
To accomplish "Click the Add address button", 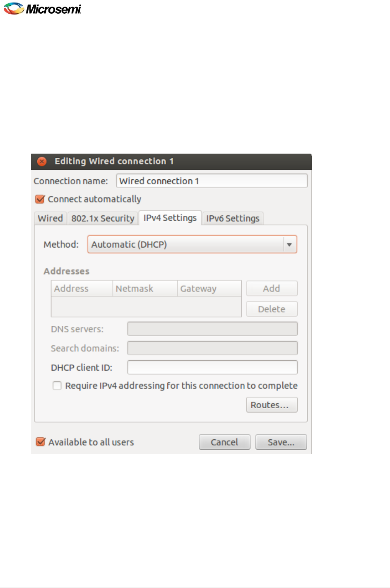I will coord(272,289).
